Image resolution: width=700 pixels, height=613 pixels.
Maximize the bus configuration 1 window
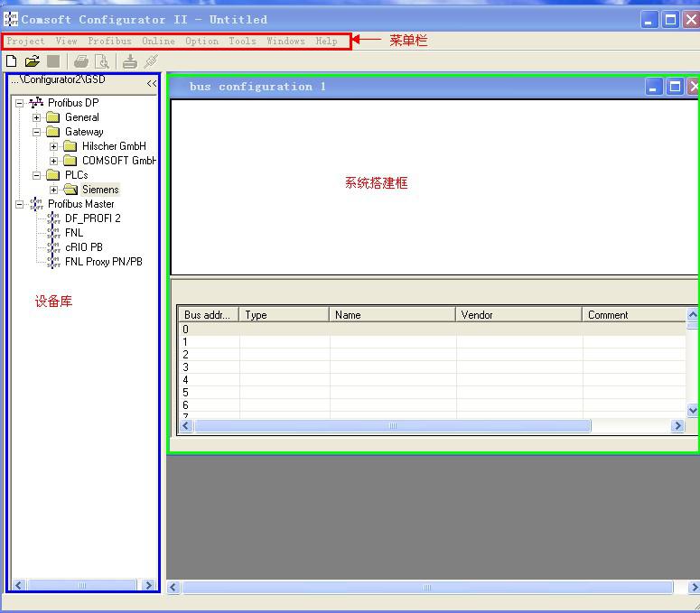675,87
